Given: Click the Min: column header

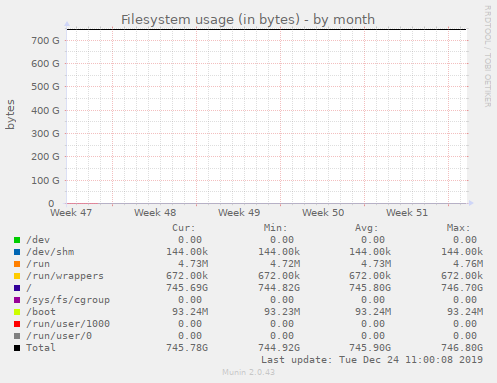Looking at the screenshot, I should (275, 228).
